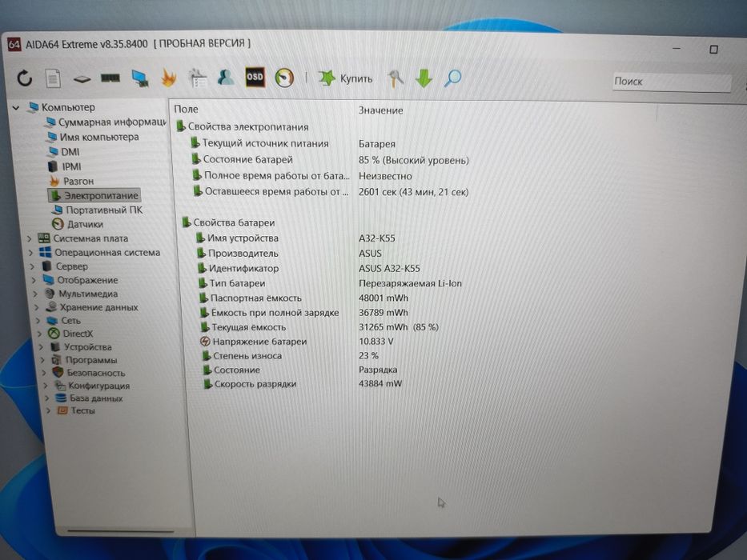Open the IPMI tree item
The image size is (747, 560).
tap(71, 166)
